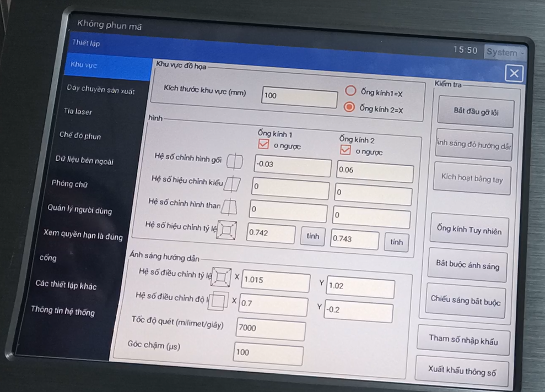Click the guide light scale adjustment icon
The width and height of the screenshot is (545, 392).
click(223, 276)
